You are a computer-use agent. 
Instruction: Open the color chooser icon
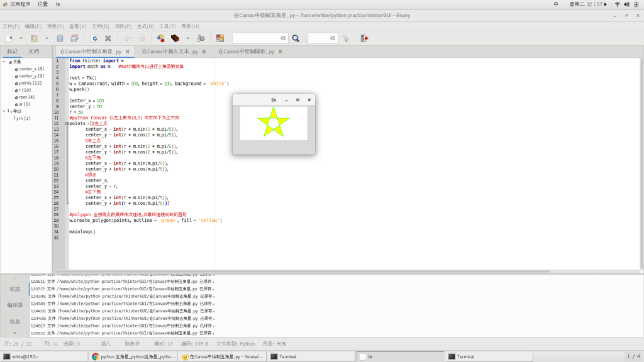[x=219, y=38]
